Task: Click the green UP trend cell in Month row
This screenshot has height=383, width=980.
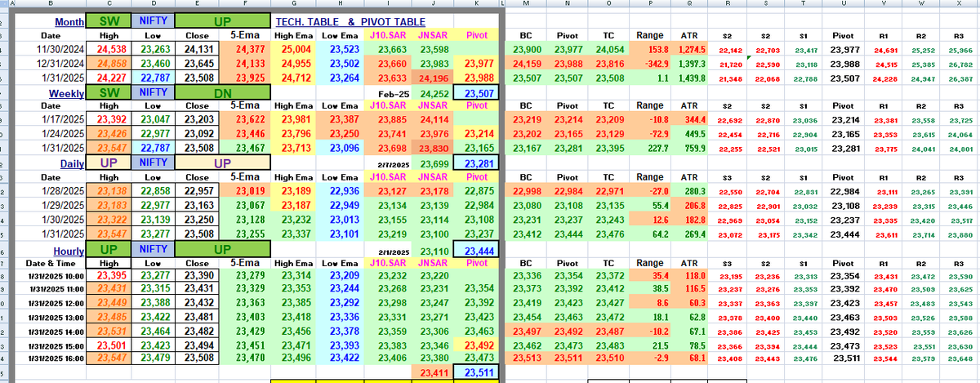Action: 221,21
